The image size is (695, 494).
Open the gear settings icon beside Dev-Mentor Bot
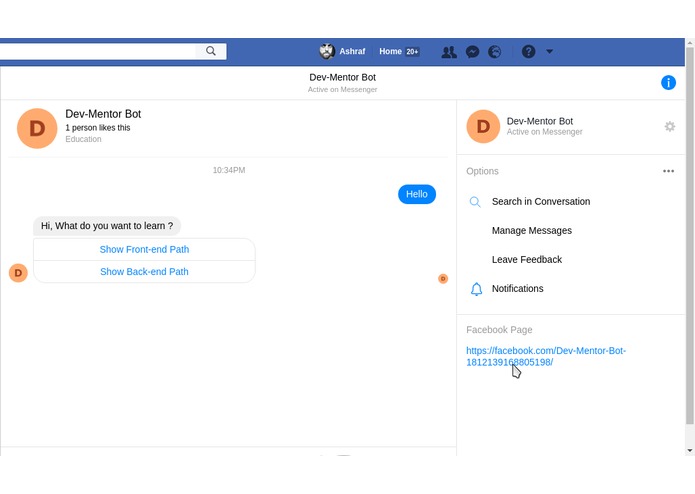click(x=670, y=126)
